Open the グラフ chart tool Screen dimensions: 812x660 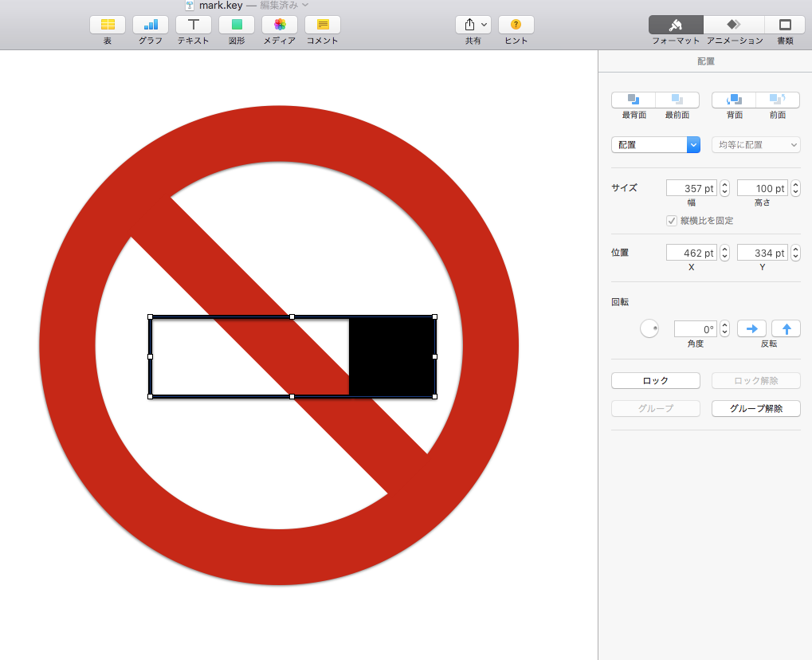151,25
